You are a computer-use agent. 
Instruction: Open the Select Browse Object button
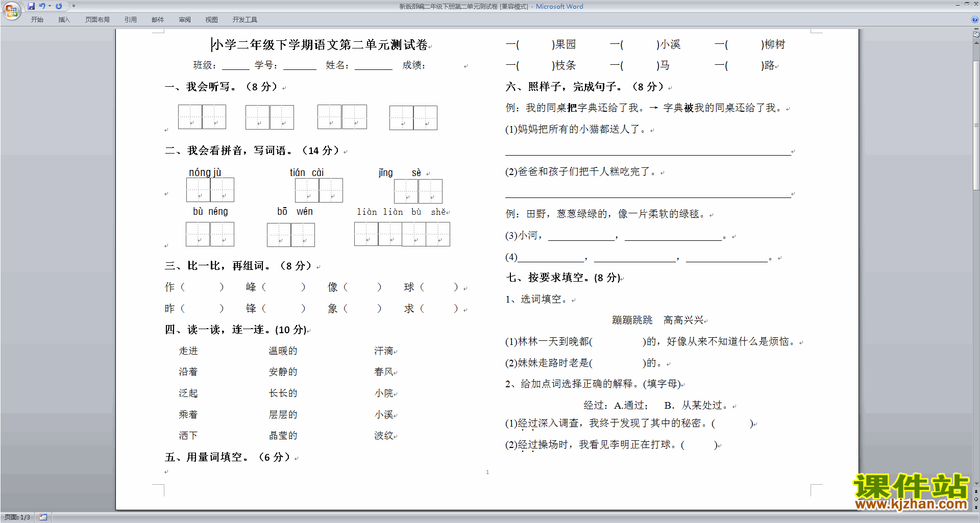coord(976,499)
